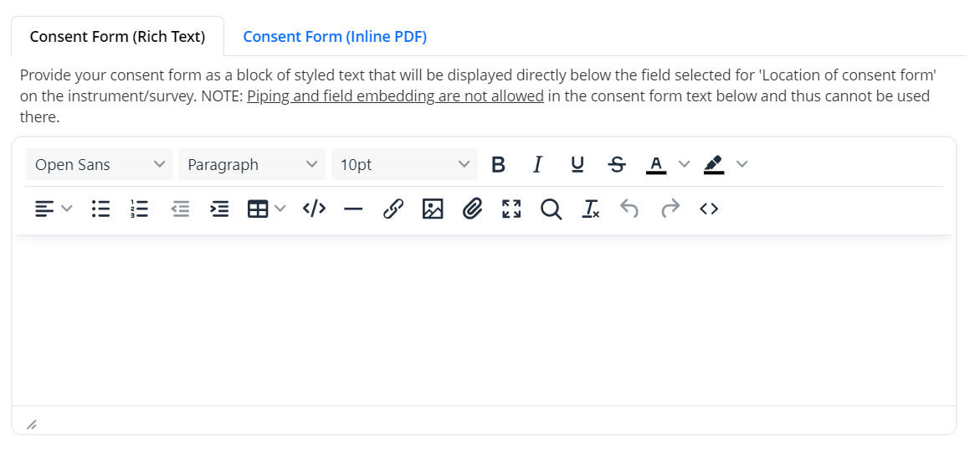Insert an image into the editor
Screen dimensions: 980x454
point(433,209)
